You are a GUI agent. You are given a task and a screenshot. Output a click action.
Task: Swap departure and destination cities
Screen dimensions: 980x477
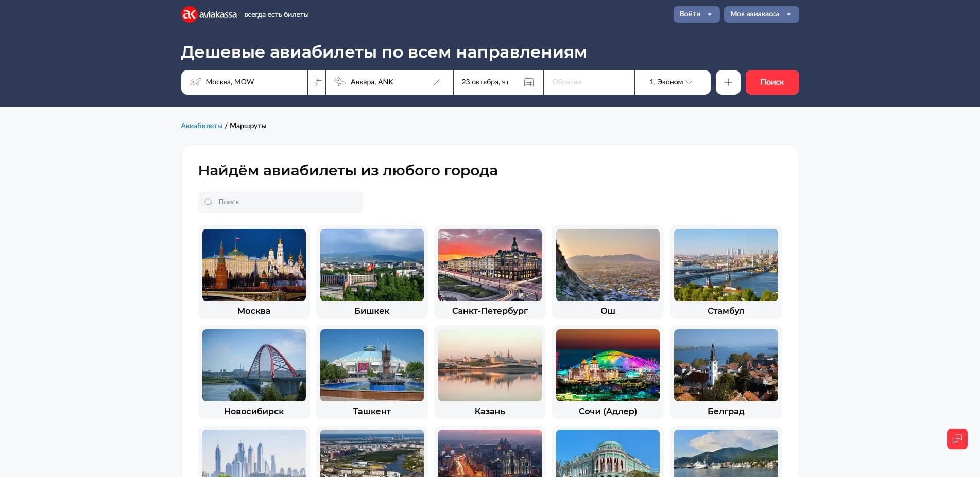(x=317, y=82)
